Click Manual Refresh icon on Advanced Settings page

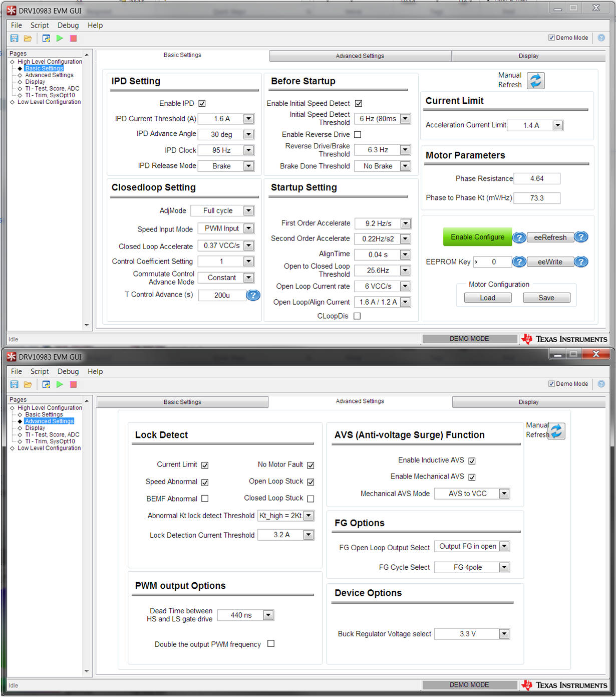tap(556, 431)
